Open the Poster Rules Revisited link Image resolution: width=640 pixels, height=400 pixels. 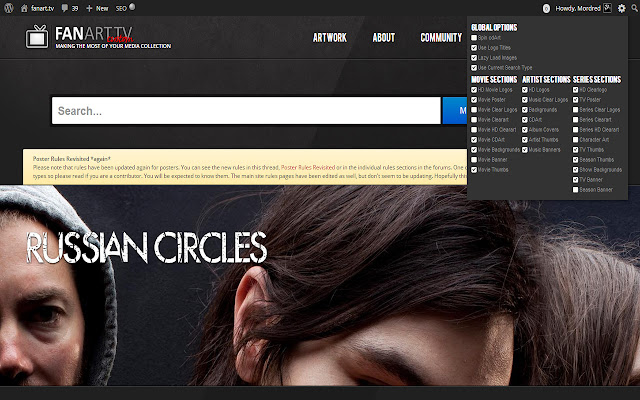[x=308, y=167]
